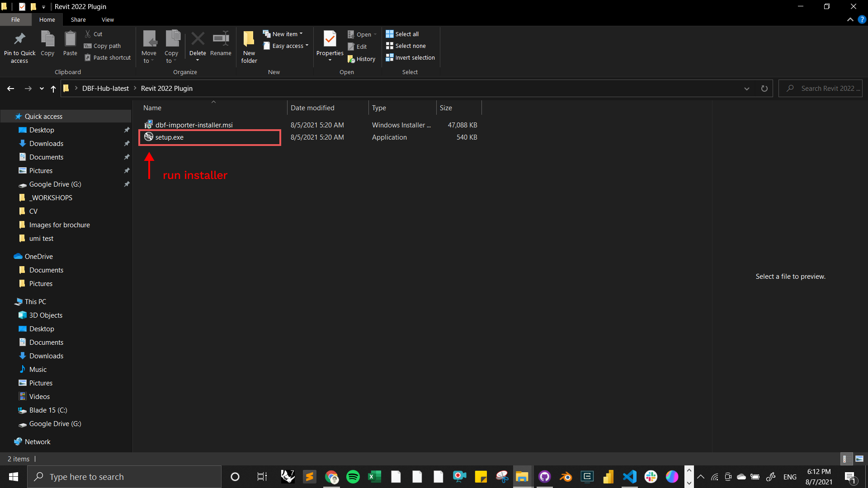Open Visual Studio Code from taskbar

point(629,477)
